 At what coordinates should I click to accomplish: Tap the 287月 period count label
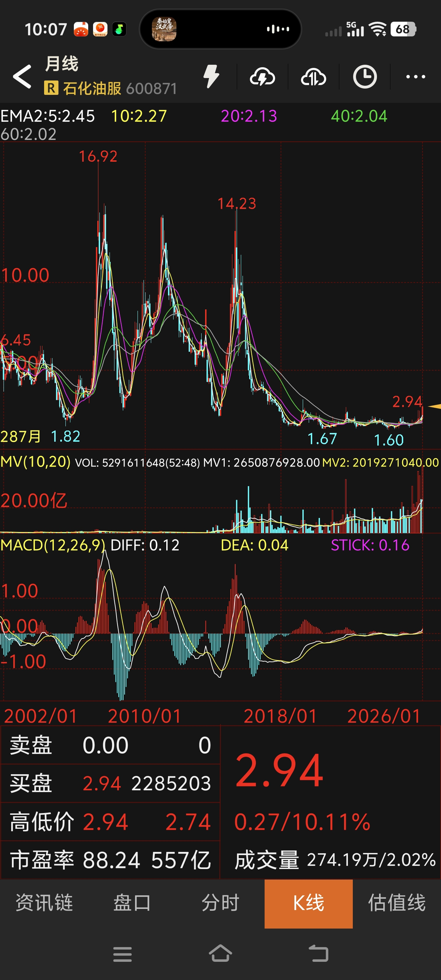21,436
